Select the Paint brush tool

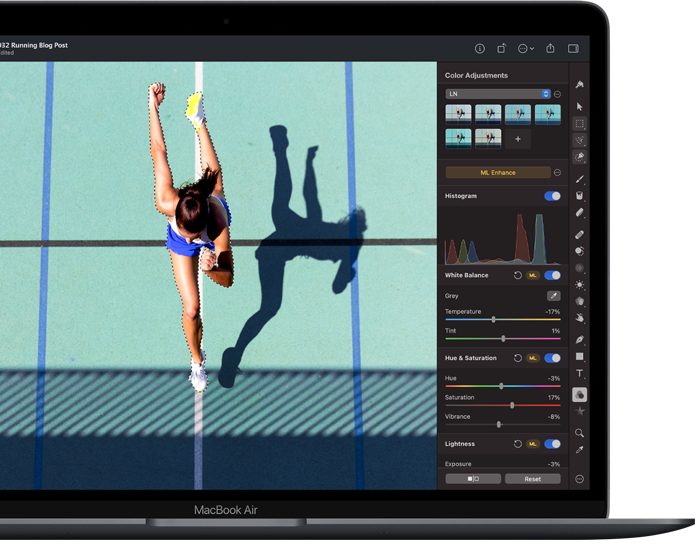click(580, 178)
